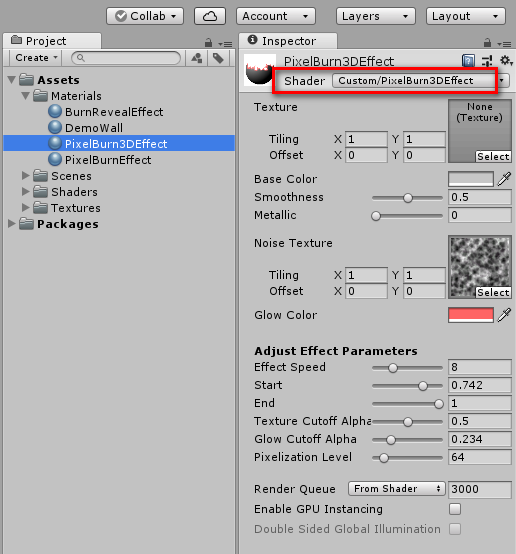
Task: Click the search by label tag icon
Action: click(218, 58)
